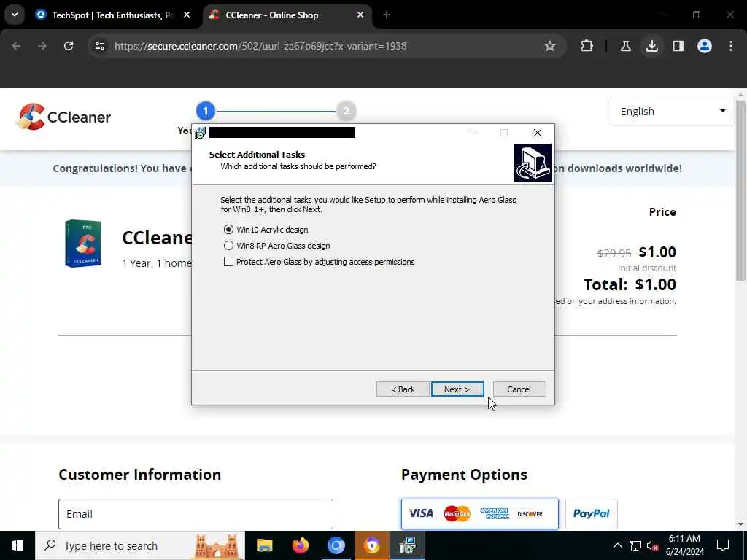Switch to the TechSpot browser tab
The width and height of the screenshot is (747, 560).
click(x=112, y=15)
